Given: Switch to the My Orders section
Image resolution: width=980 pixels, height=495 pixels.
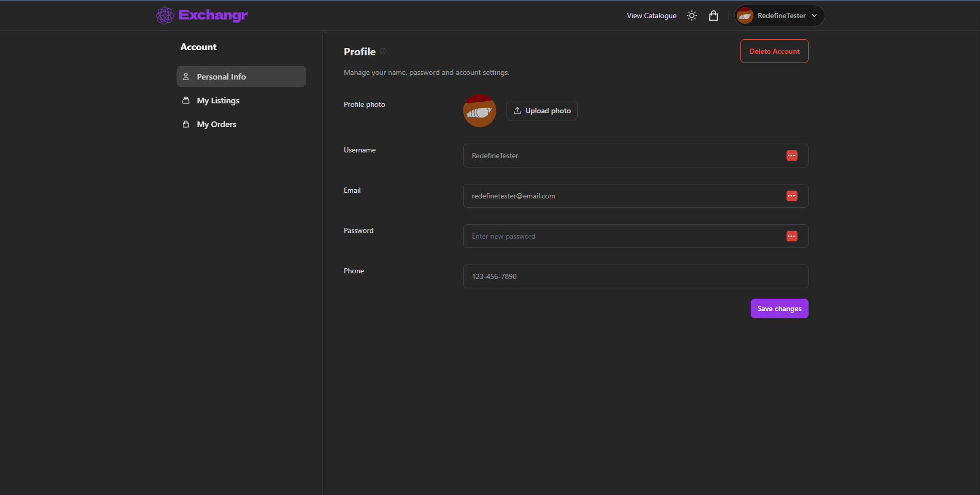Looking at the screenshot, I should pos(216,124).
